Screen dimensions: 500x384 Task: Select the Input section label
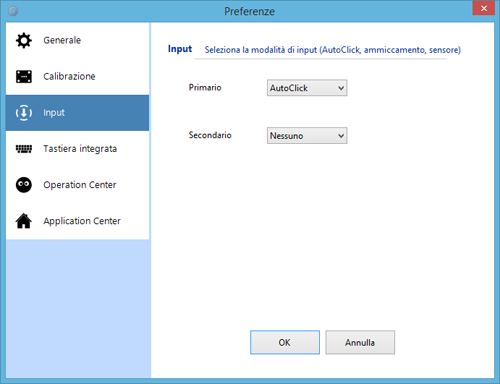pos(54,113)
